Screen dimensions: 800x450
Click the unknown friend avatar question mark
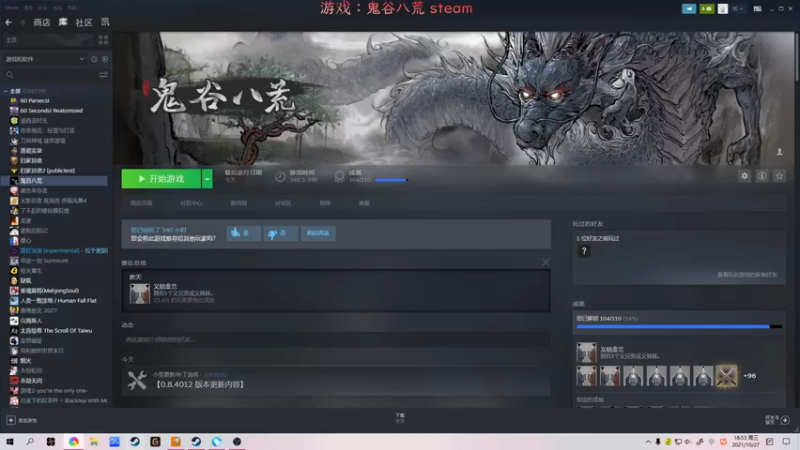tap(584, 251)
